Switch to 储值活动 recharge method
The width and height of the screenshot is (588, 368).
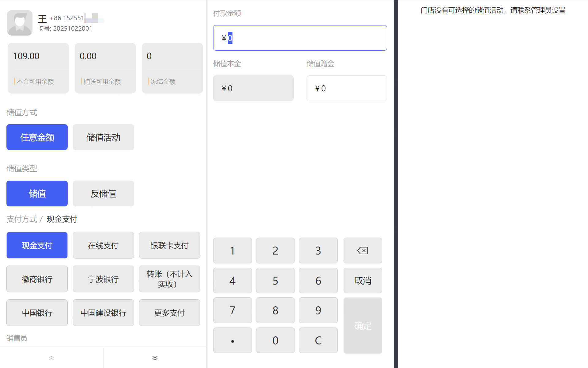coord(103,137)
